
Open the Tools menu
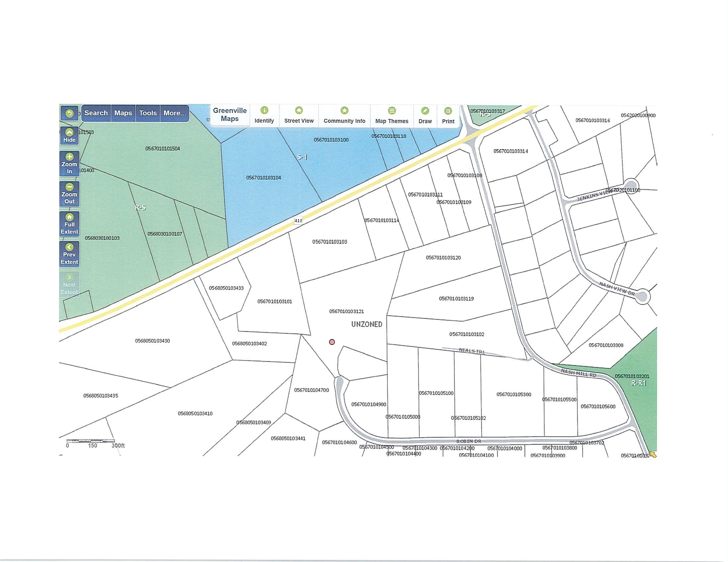click(148, 113)
